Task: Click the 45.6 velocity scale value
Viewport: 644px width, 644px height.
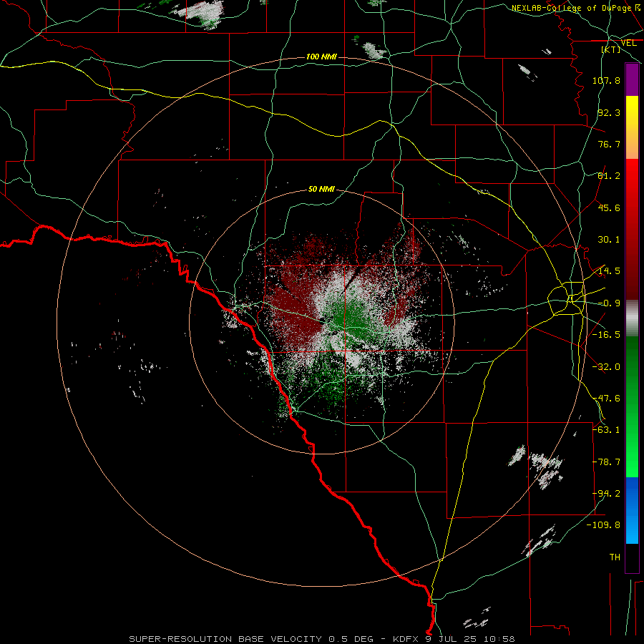Action: [x=609, y=208]
